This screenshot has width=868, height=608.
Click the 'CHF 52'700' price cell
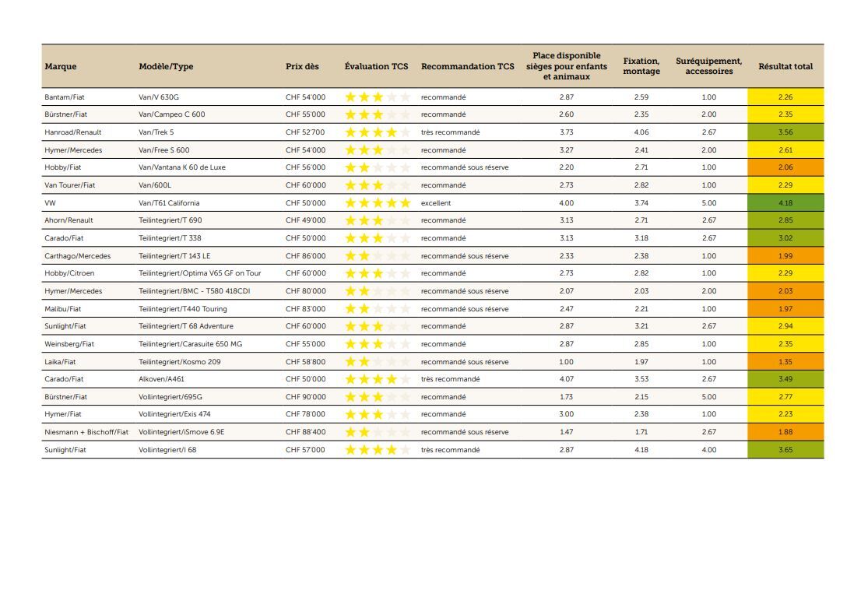click(x=306, y=132)
